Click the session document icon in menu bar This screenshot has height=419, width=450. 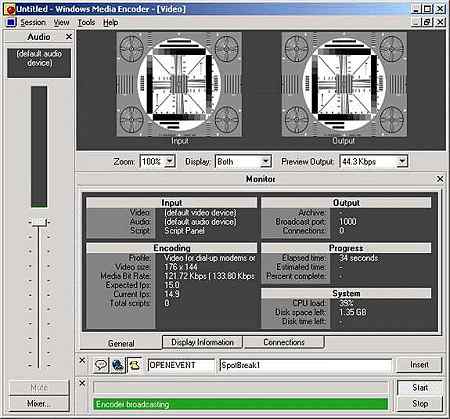tap(11, 22)
